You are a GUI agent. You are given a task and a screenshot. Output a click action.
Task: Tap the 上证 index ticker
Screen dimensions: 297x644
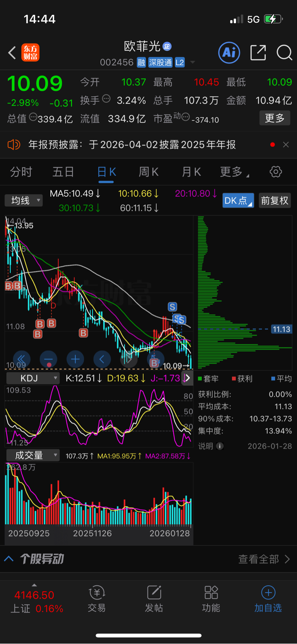tap(36, 602)
